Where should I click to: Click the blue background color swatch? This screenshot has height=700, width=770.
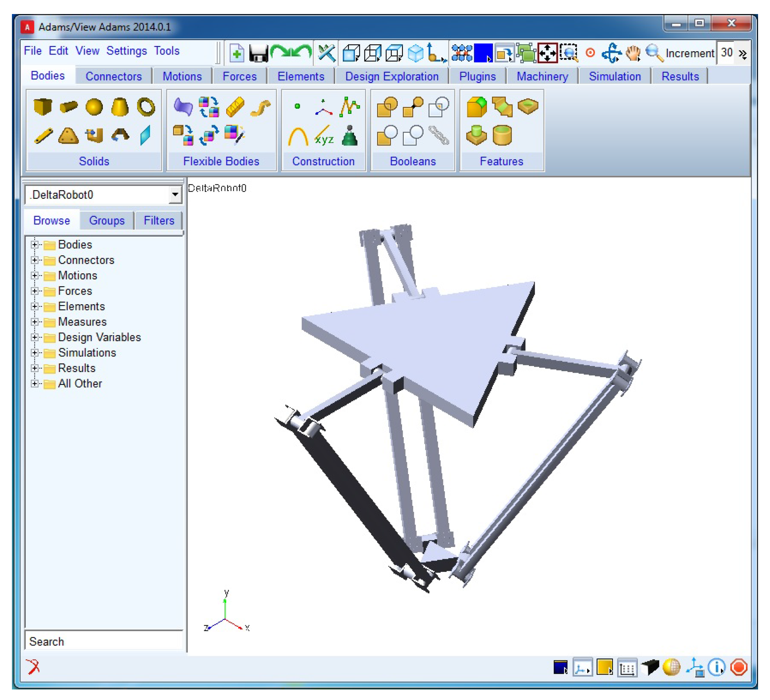coord(483,53)
